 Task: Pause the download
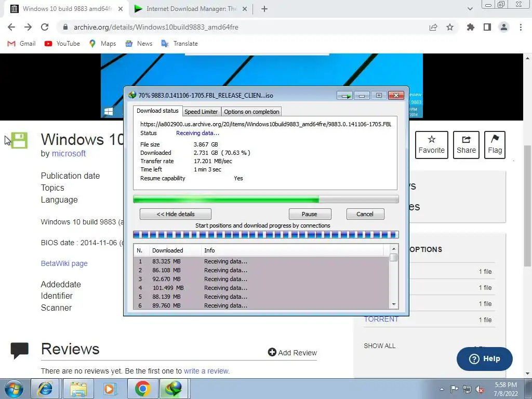point(310,214)
